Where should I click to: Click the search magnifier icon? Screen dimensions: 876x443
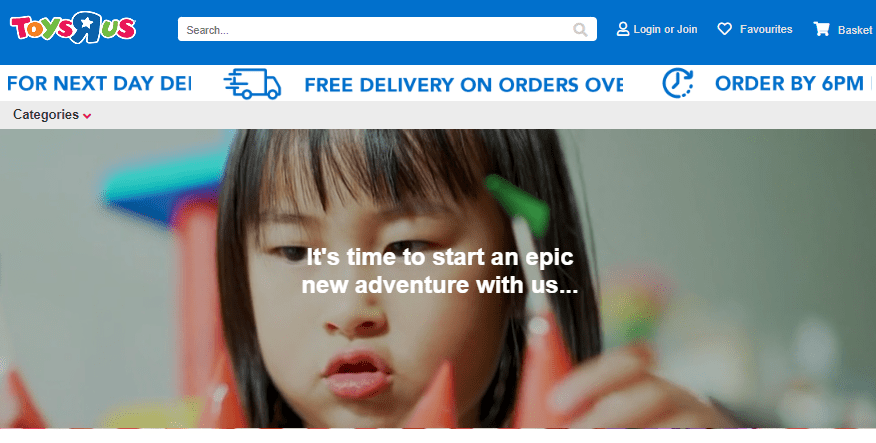(x=580, y=30)
